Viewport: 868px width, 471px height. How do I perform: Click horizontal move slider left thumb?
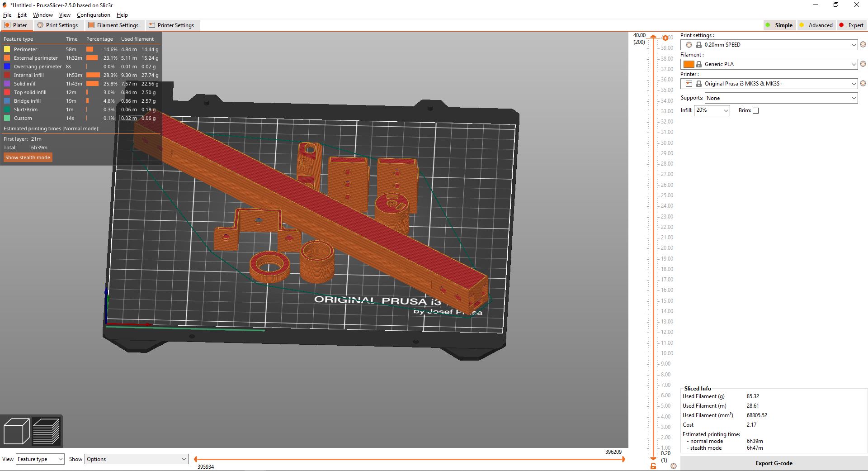click(x=195, y=459)
